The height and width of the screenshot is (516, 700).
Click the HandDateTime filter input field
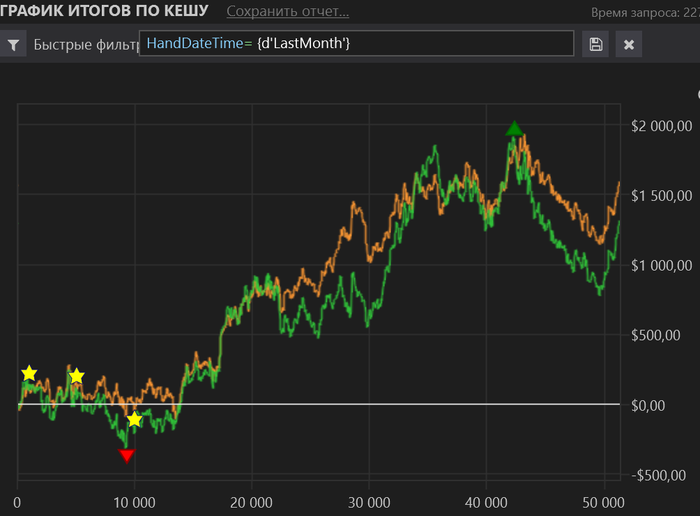tap(356, 43)
